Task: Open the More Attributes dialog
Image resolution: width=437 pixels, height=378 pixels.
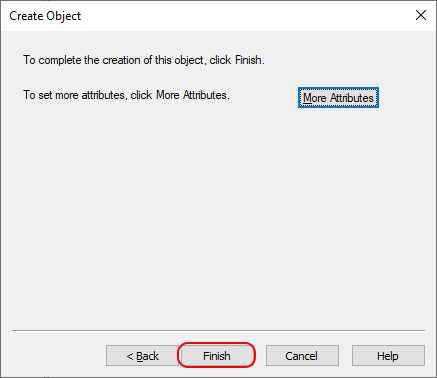Action: point(338,98)
